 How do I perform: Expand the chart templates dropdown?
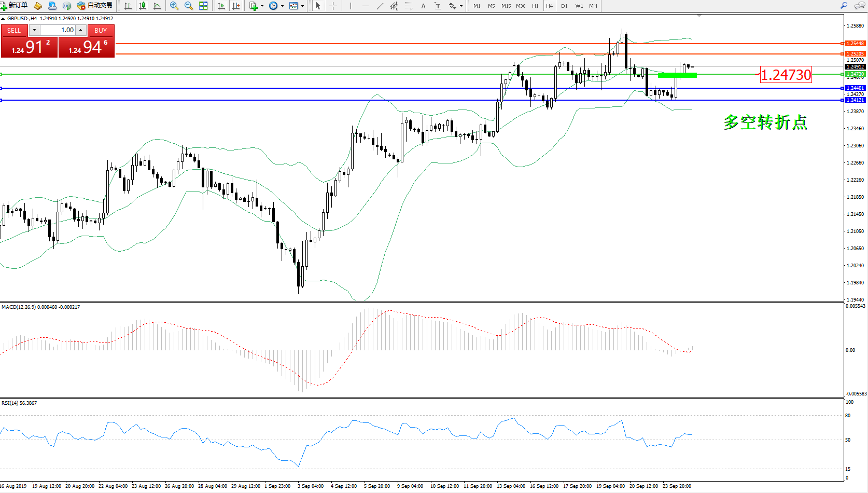point(302,6)
